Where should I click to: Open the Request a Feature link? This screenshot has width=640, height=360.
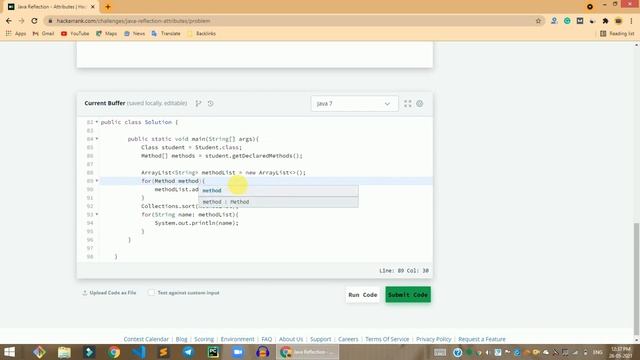tap(482, 339)
